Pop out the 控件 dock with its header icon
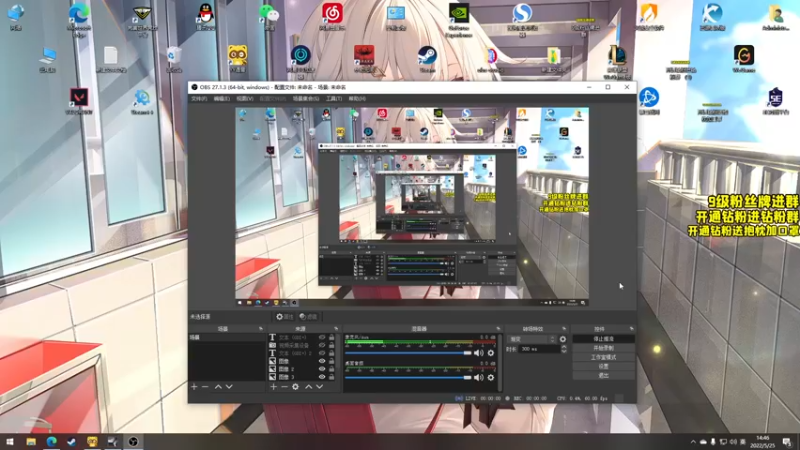This screenshot has width=800, height=450. [x=632, y=329]
